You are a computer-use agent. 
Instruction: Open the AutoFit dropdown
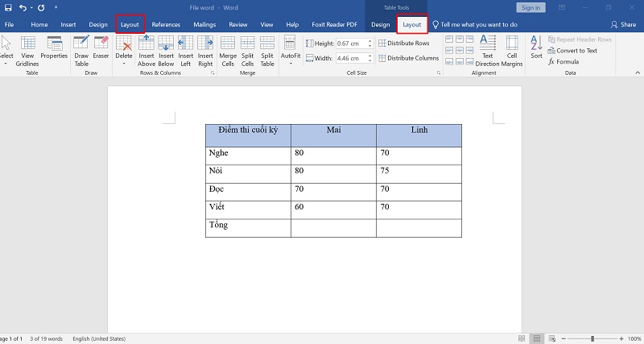click(x=291, y=51)
